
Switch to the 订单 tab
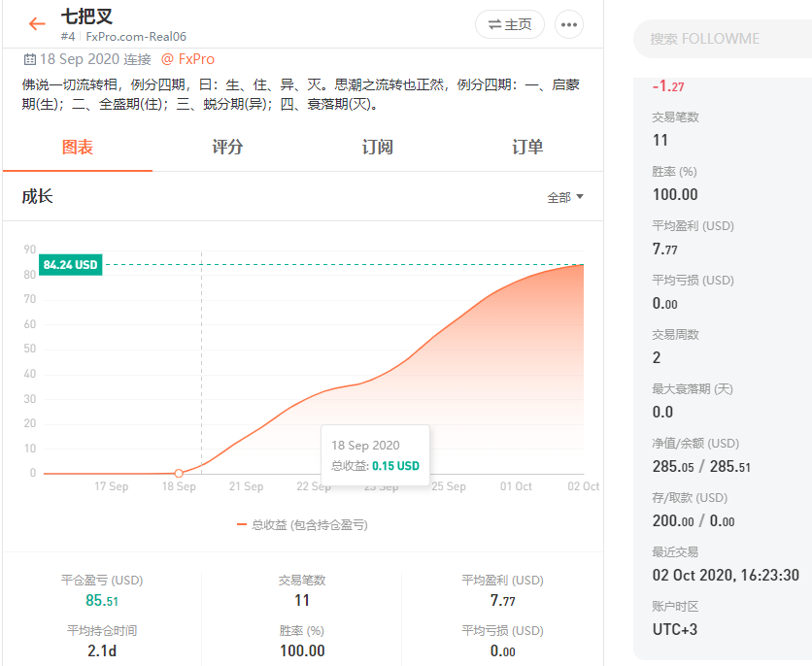pyautogui.click(x=527, y=147)
